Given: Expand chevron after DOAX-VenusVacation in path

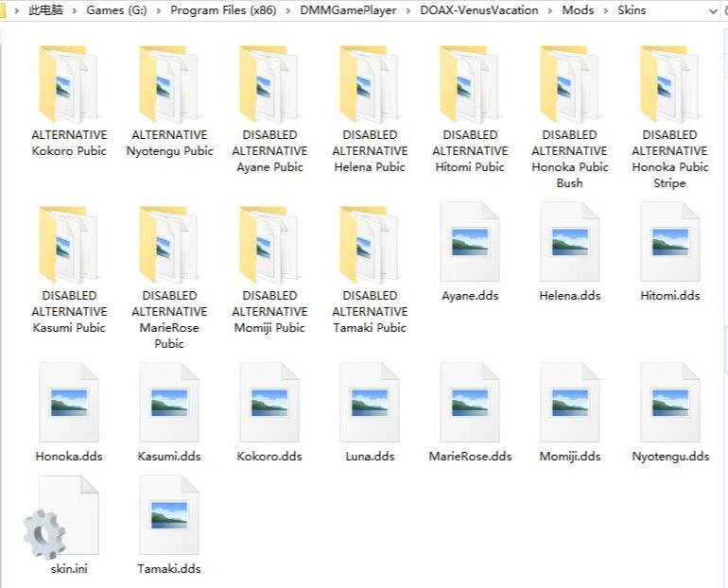Looking at the screenshot, I should tap(549, 10).
